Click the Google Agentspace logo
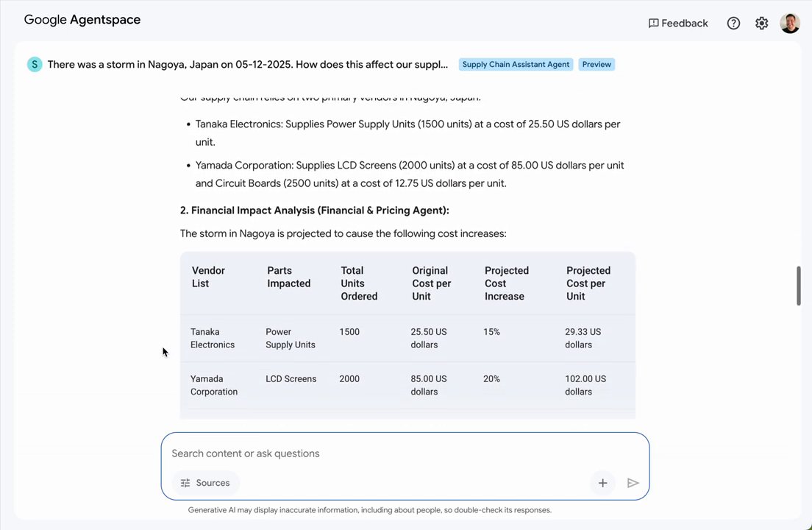This screenshot has width=812, height=530. [82, 20]
